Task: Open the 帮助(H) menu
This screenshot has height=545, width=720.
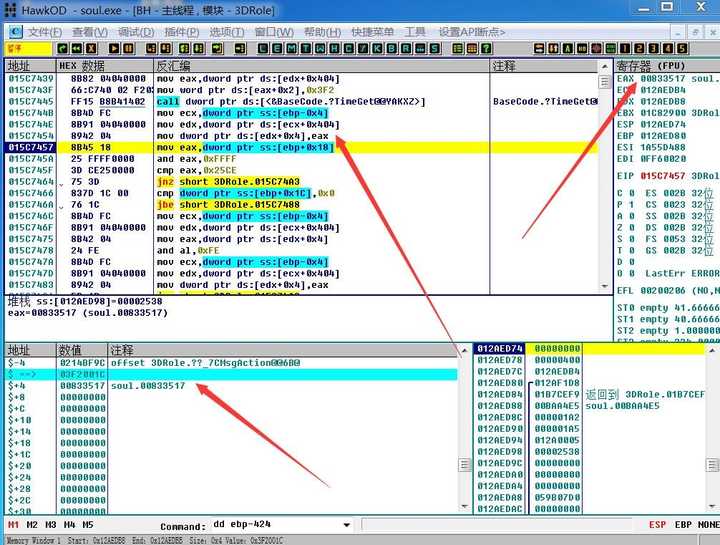Action: 322,32
